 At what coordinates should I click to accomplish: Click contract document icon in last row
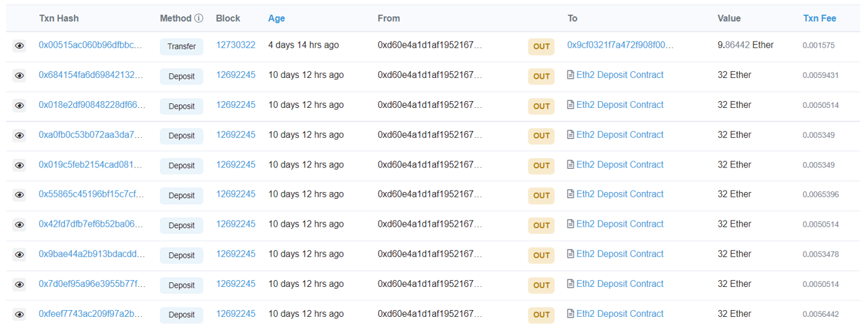571,314
